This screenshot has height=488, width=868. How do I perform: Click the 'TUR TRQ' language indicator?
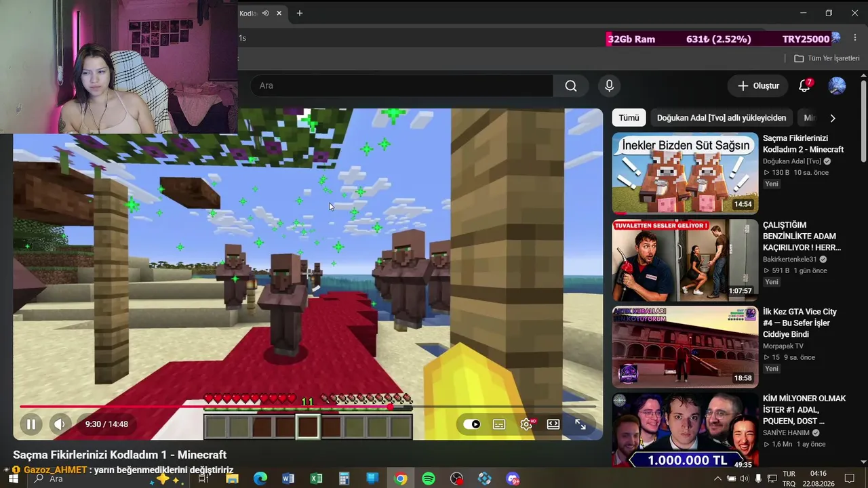(789, 479)
